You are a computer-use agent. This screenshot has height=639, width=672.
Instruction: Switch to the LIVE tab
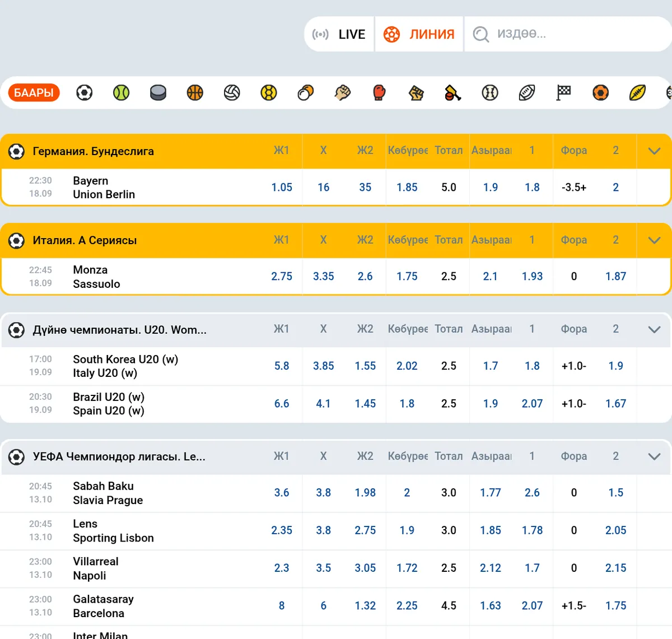[339, 34]
